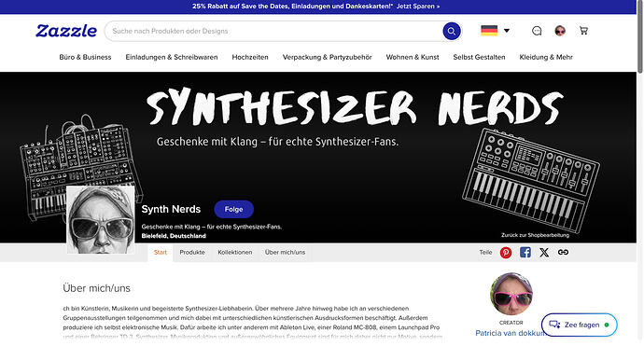The width and height of the screenshot is (644, 346).
Task: Click the Synth Nerds shop avatar drawing
Action: 101,219
